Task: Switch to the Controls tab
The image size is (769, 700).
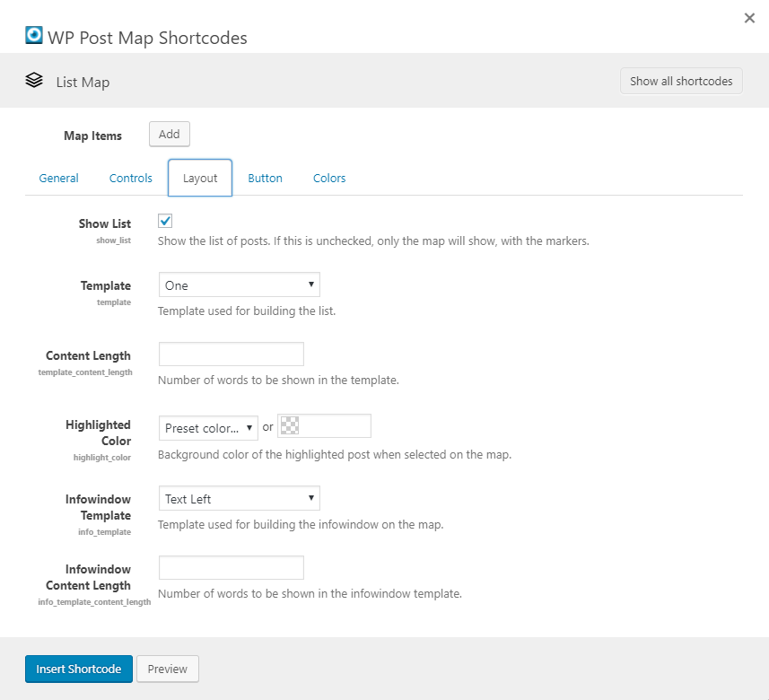Action: (130, 178)
